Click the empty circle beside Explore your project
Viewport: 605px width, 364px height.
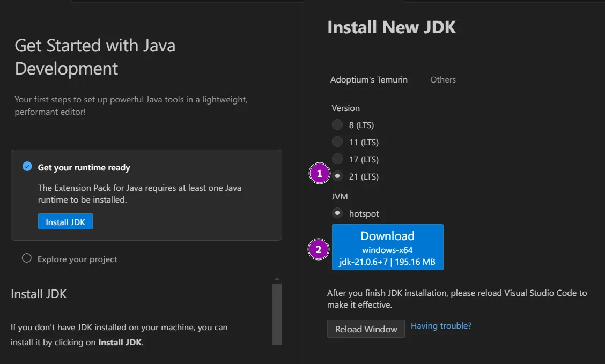(x=27, y=258)
